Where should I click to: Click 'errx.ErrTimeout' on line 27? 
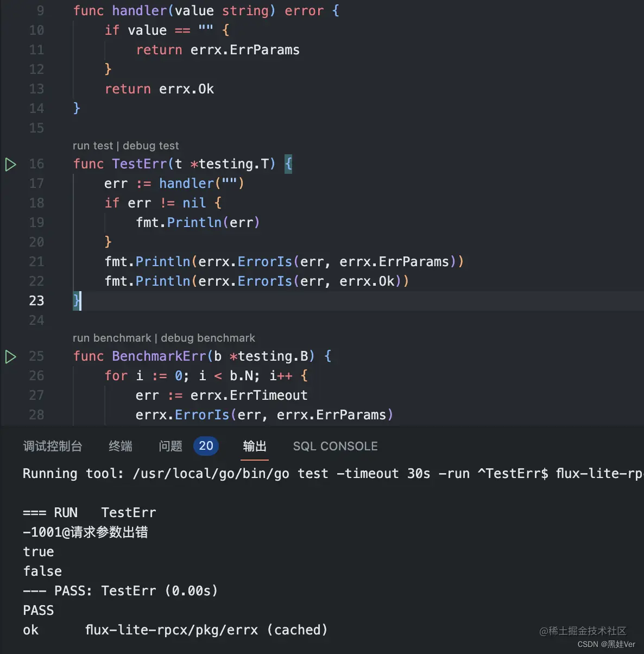(x=249, y=395)
